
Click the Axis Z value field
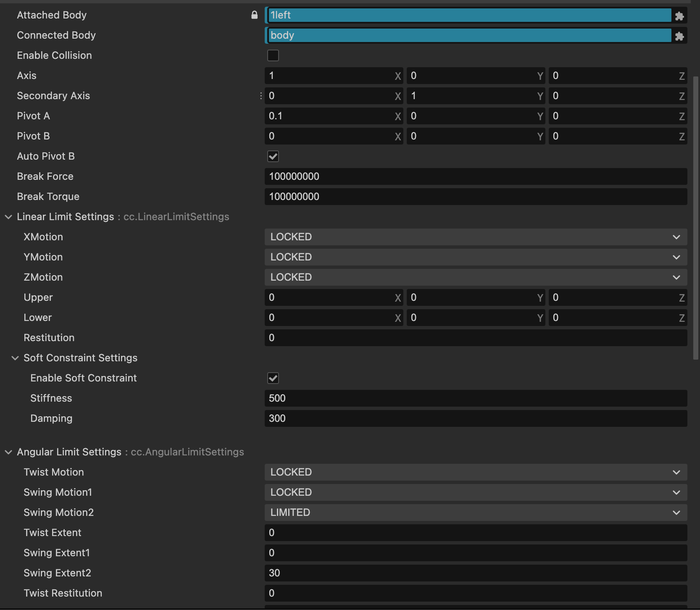(618, 76)
